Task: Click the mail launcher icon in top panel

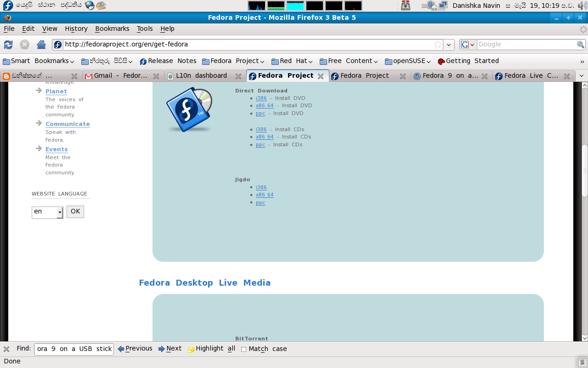Action: tap(101, 6)
